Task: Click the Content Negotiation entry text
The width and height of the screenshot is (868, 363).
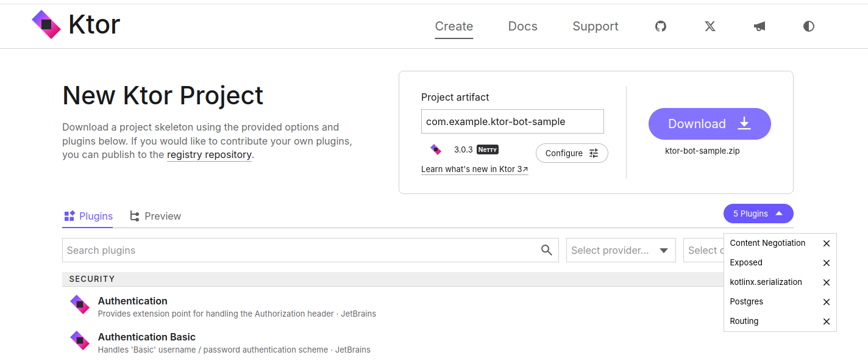Action: 767,243
